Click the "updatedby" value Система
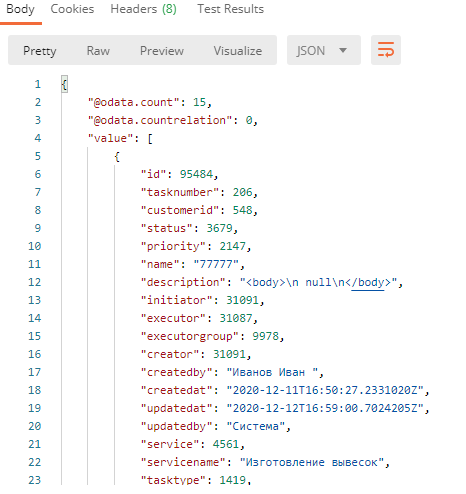466x494 pixels. 255,426
